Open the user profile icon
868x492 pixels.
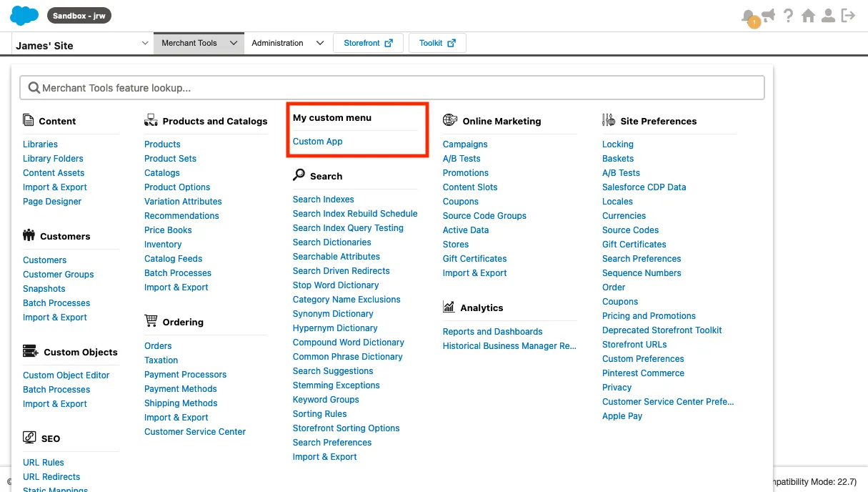point(828,16)
